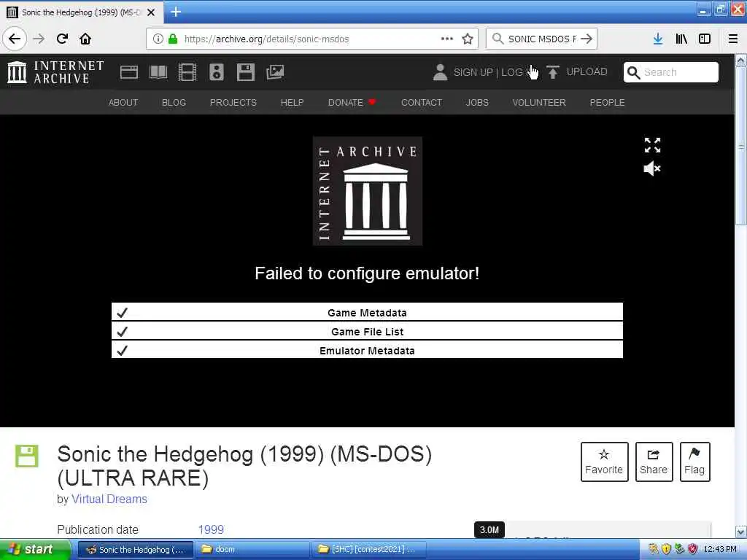
Task: Close the Sonic the Hedgehog tab
Action: coord(150,12)
